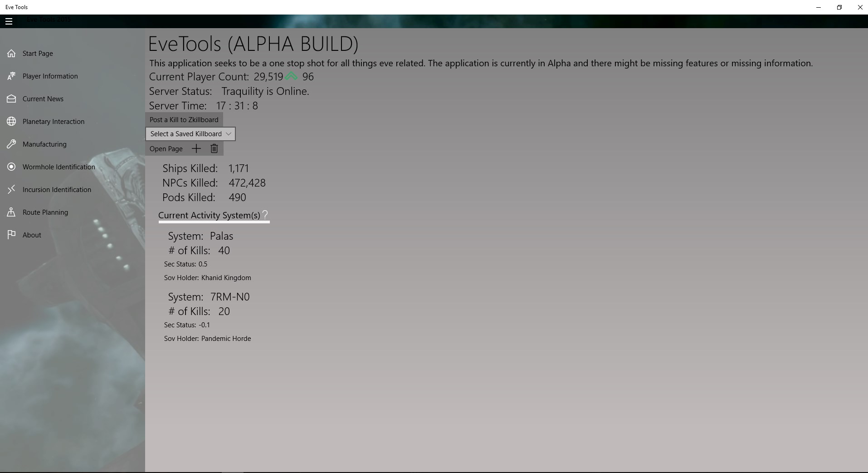Click Sov Holder Pandemic Horde
Screen dimensions: 868x473
[226, 339]
